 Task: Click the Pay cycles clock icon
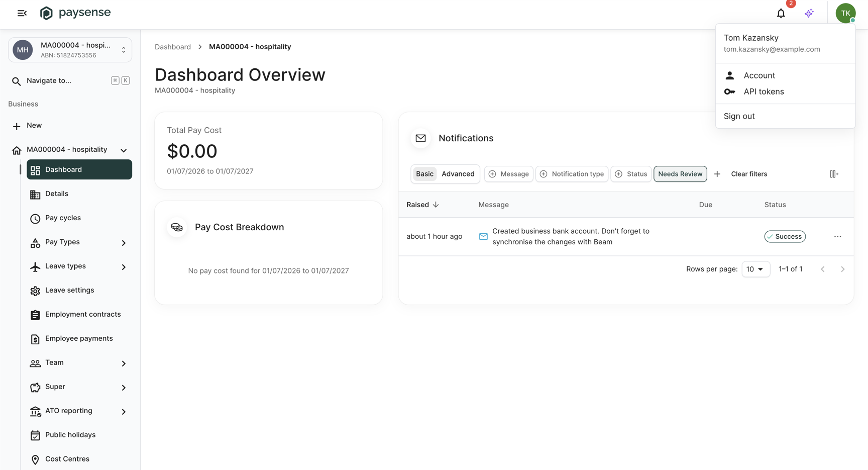click(35, 218)
